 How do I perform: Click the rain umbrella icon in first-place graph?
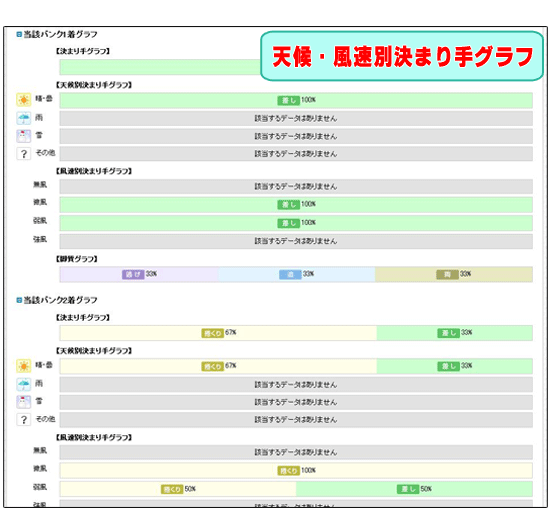click(x=24, y=118)
